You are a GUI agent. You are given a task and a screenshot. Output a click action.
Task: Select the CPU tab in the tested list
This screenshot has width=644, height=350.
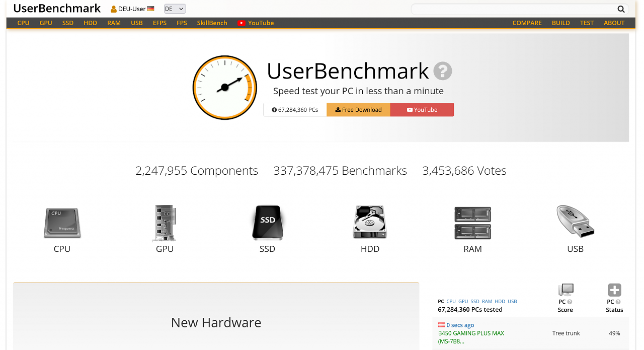(451, 302)
